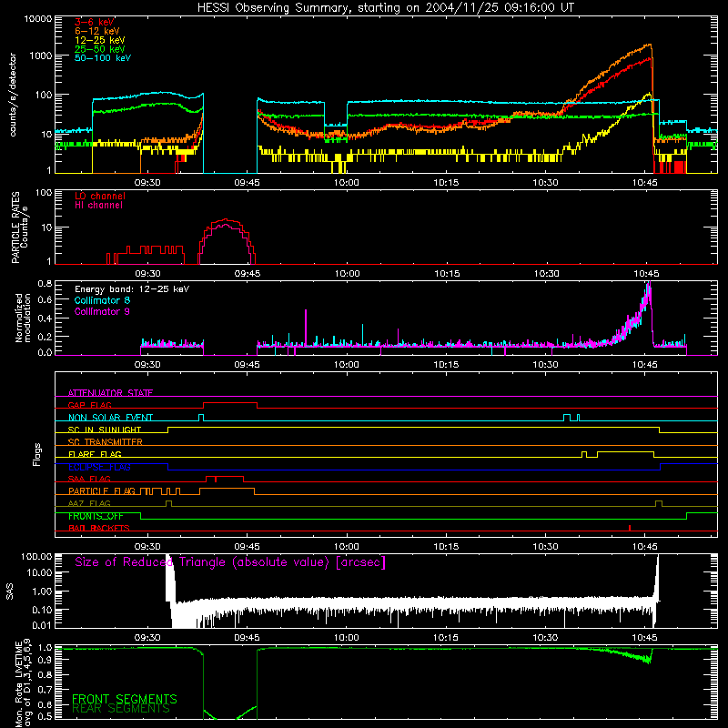Image resolution: width=728 pixels, height=728 pixels.
Task: Click the ATTENUATOR STATE flag label
Action: [x=110, y=393]
